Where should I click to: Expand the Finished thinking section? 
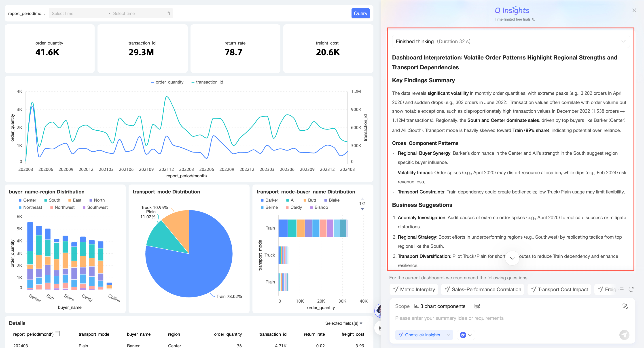click(623, 42)
